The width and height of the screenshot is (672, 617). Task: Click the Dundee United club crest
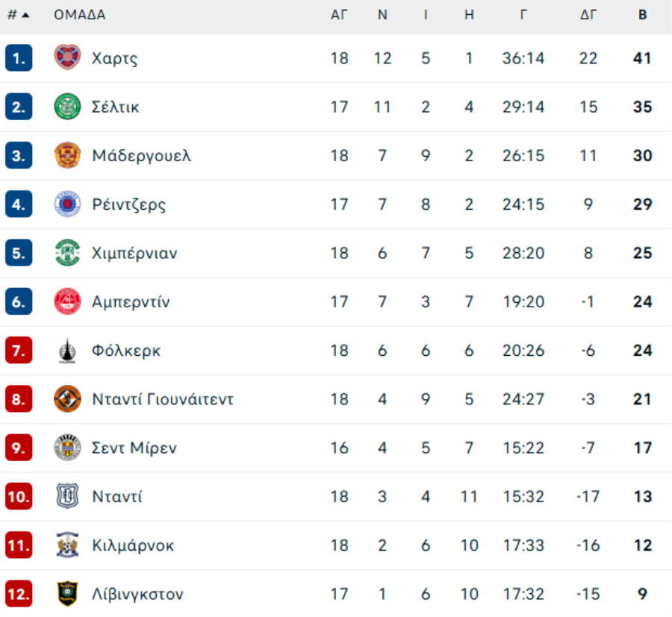click(67, 399)
